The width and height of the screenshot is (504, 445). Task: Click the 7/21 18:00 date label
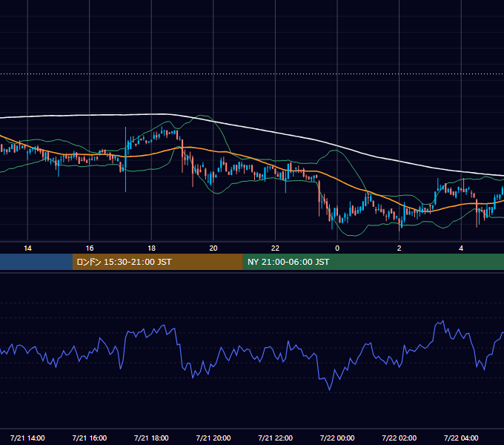[151, 438]
